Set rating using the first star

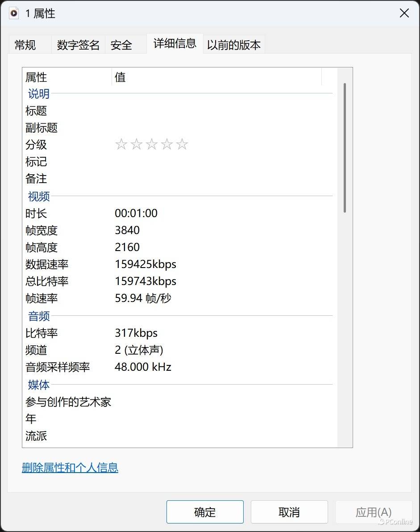point(121,144)
